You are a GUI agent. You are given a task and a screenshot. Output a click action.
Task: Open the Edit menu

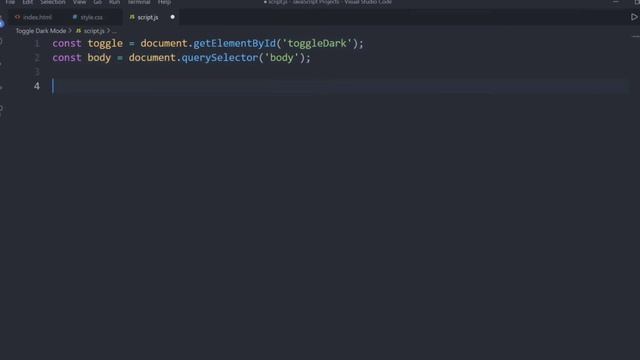[27, 2]
